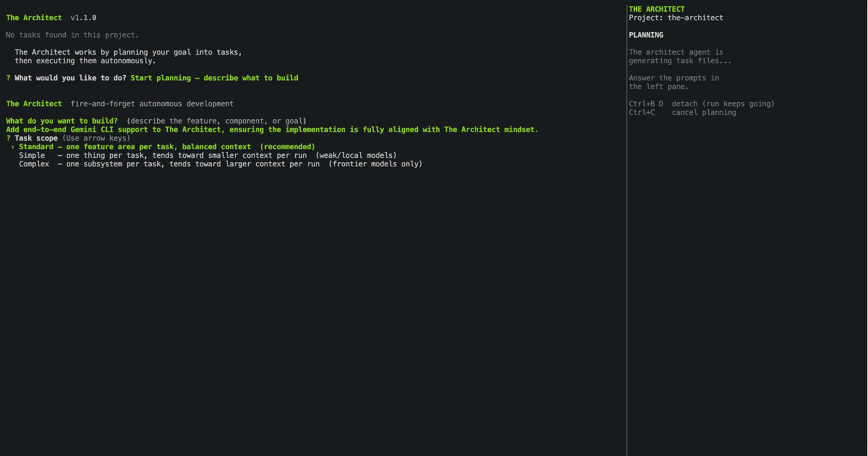This screenshot has width=868, height=456.
Task: Click the PLANNING status heading
Action: (x=646, y=35)
